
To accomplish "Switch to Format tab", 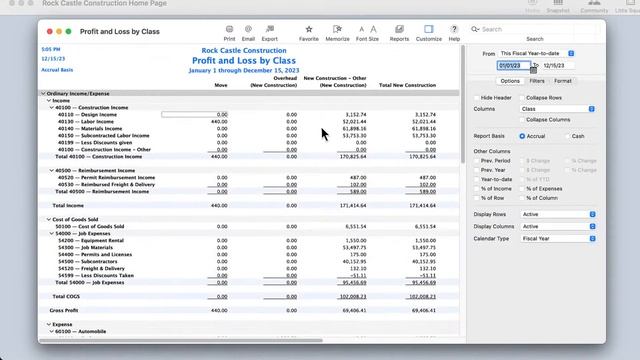I will coord(562,81).
